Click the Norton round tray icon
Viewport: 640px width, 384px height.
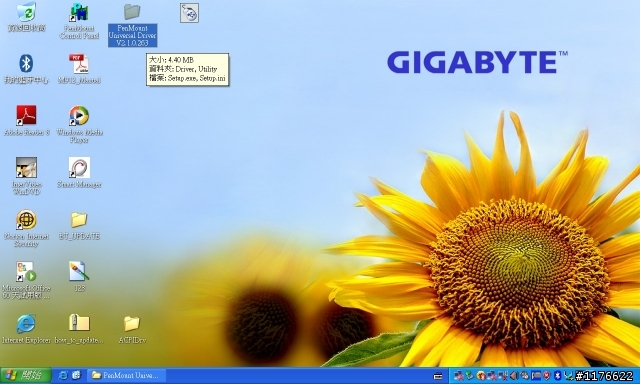481,375
